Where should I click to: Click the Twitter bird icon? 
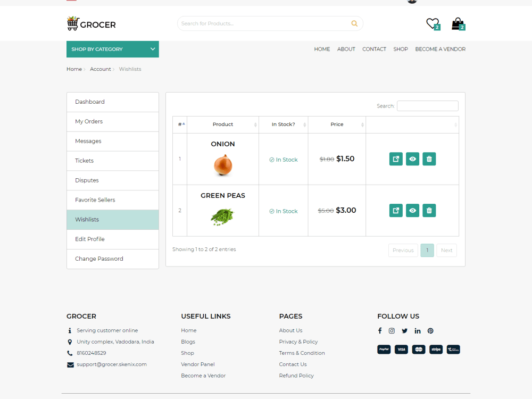[405, 330]
